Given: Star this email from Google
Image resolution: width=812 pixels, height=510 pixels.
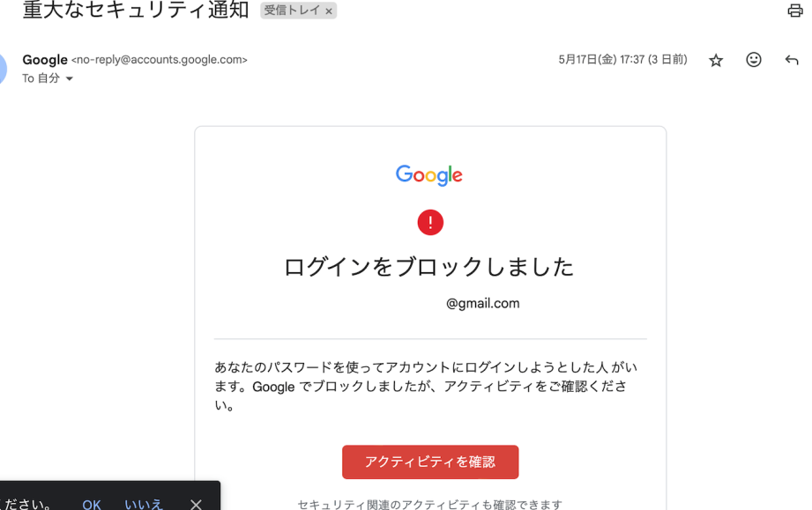Looking at the screenshot, I should (x=716, y=61).
